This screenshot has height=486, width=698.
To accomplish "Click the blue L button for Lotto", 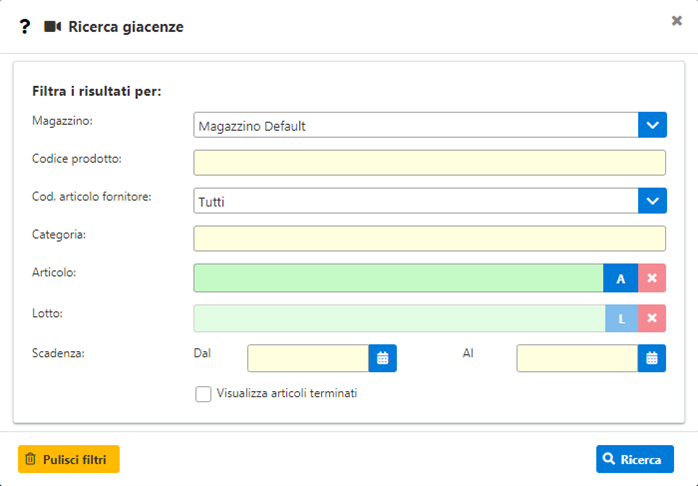I will point(621,318).
